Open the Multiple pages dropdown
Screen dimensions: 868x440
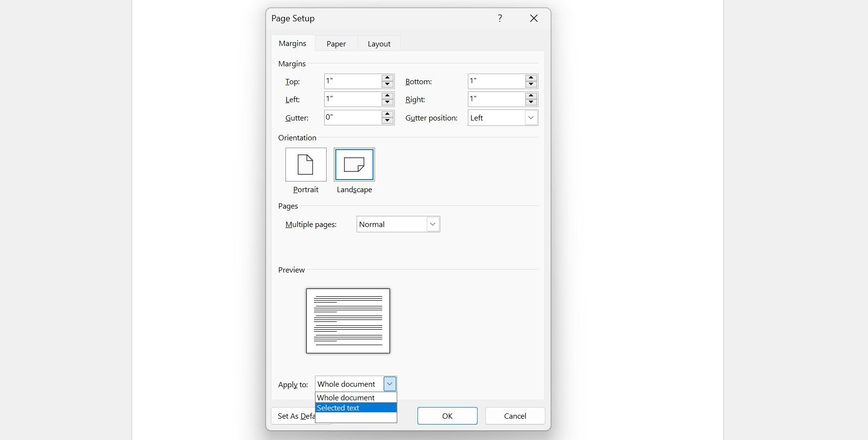[x=433, y=224]
